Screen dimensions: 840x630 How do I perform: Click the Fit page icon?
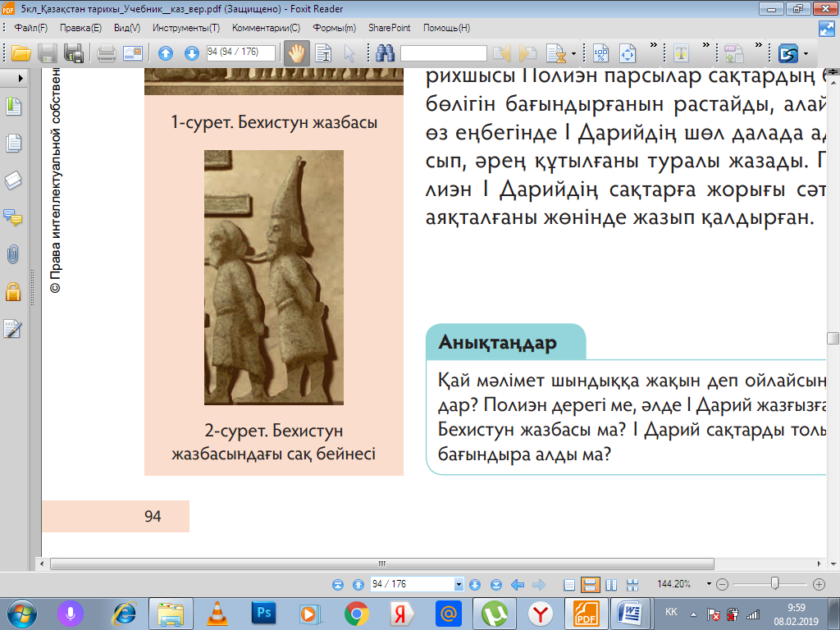[x=628, y=53]
